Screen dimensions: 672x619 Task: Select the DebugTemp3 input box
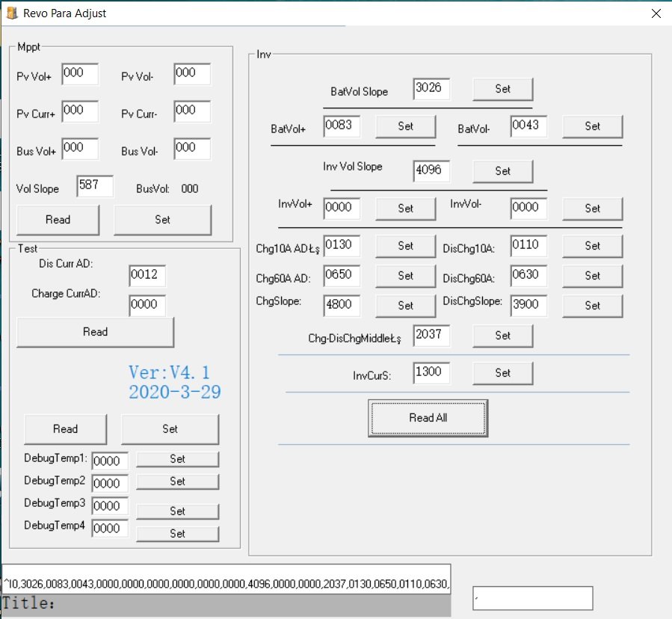110,507
